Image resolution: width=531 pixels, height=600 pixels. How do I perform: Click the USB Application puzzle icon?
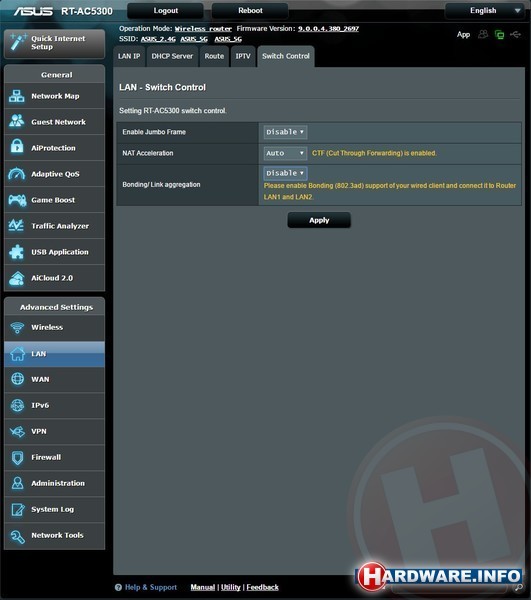16,251
